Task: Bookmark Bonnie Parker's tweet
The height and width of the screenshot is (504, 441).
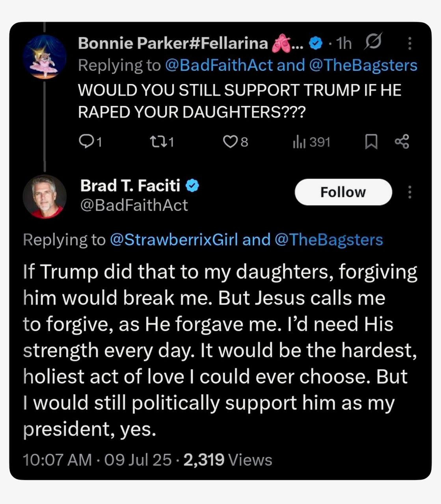Action: coord(371,142)
